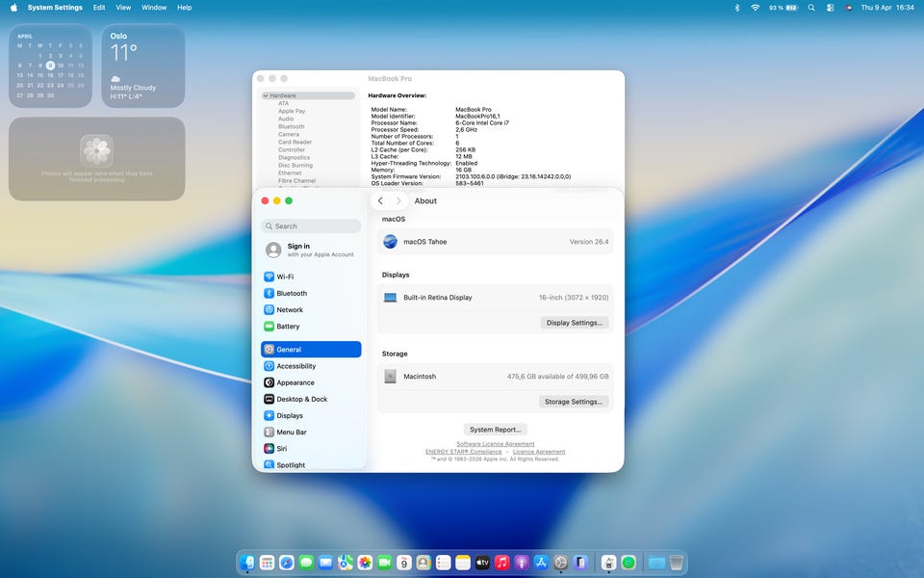This screenshot has width=924, height=578.
Task: Click the Bluetooth icon in the menu bar
Action: (736, 8)
